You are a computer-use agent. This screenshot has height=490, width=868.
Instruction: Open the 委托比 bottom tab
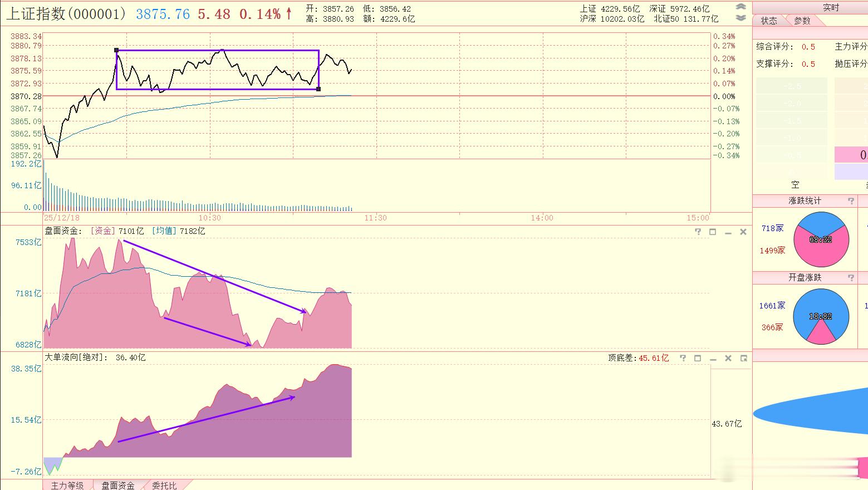pos(164,486)
